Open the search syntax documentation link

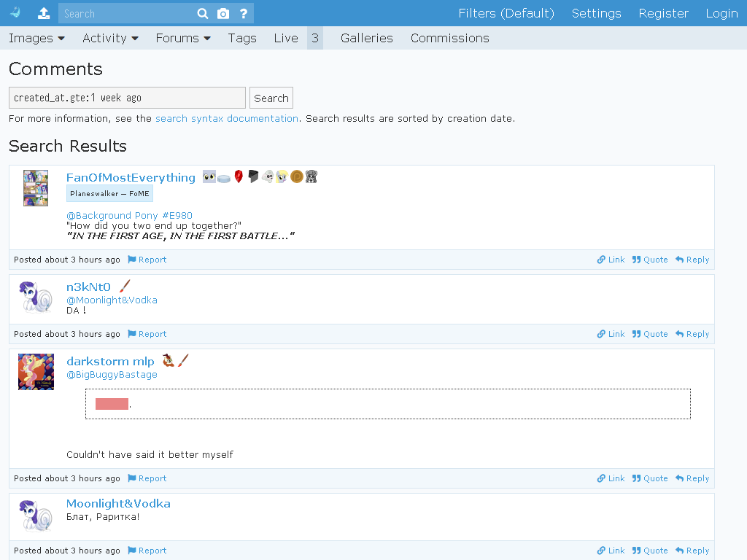click(227, 119)
